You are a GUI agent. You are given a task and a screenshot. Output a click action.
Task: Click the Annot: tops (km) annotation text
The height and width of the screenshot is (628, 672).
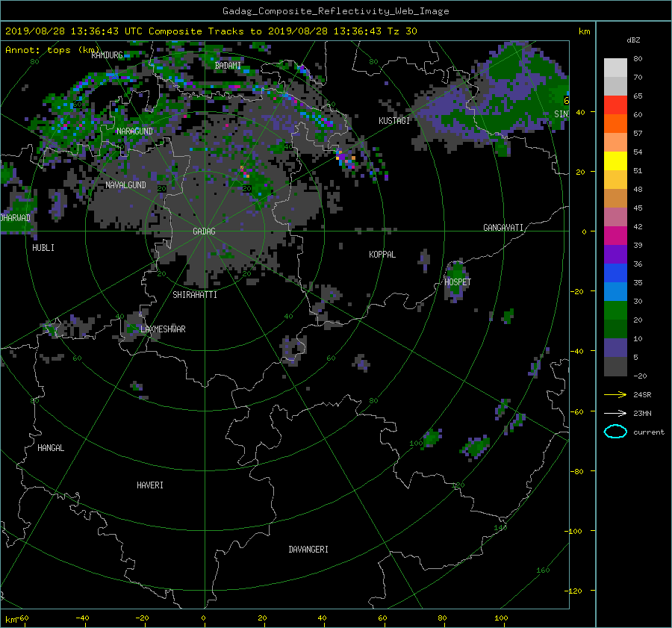[x=52, y=50]
